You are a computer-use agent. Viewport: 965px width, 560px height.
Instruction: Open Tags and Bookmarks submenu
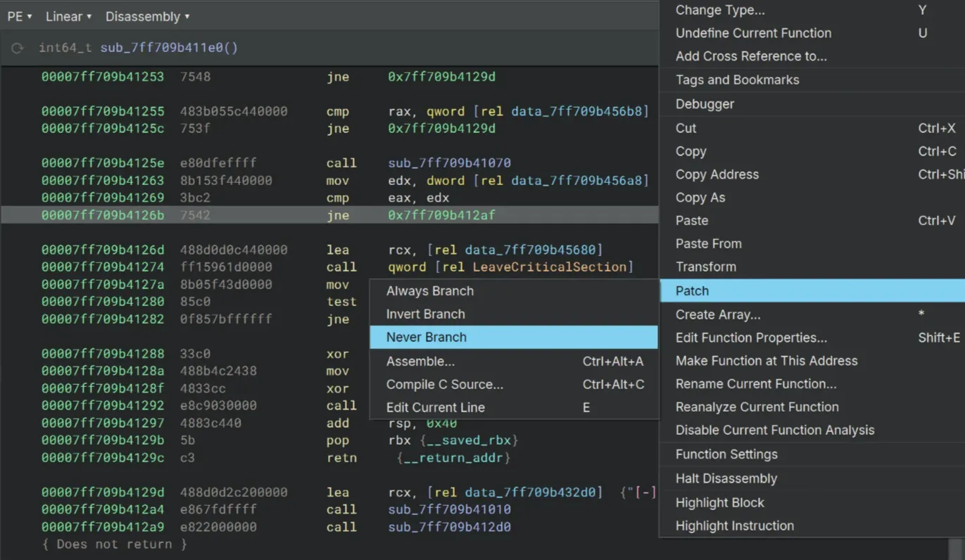point(737,79)
